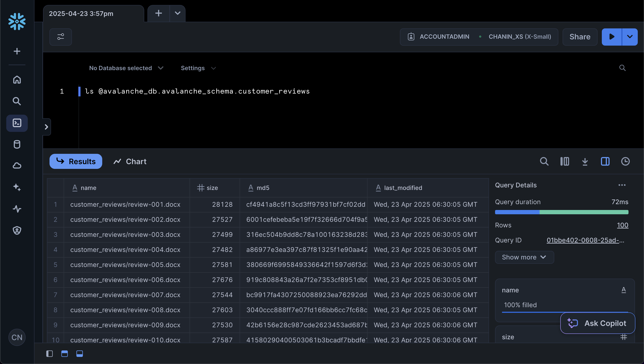
Task: Switch to the Chart tab
Action: 130,162
